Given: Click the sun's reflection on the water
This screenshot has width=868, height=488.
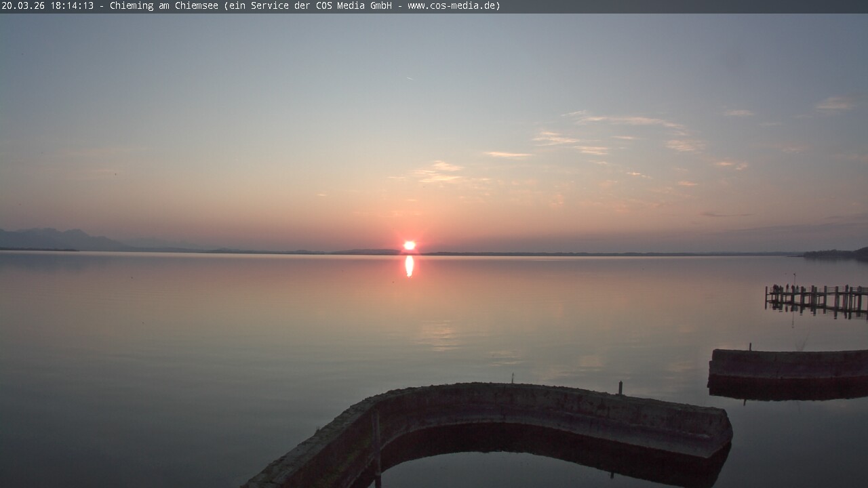Looking at the screenshot, I should pos(409,266).
